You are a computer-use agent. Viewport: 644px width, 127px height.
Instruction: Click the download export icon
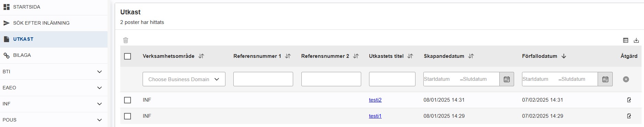click(x=636, y=40)
